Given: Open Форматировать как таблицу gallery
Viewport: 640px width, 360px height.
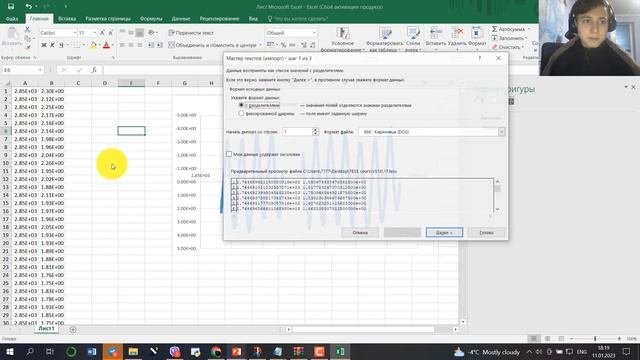Looking at the screenshot, I should pyautogui.click(x=384, y=40).
